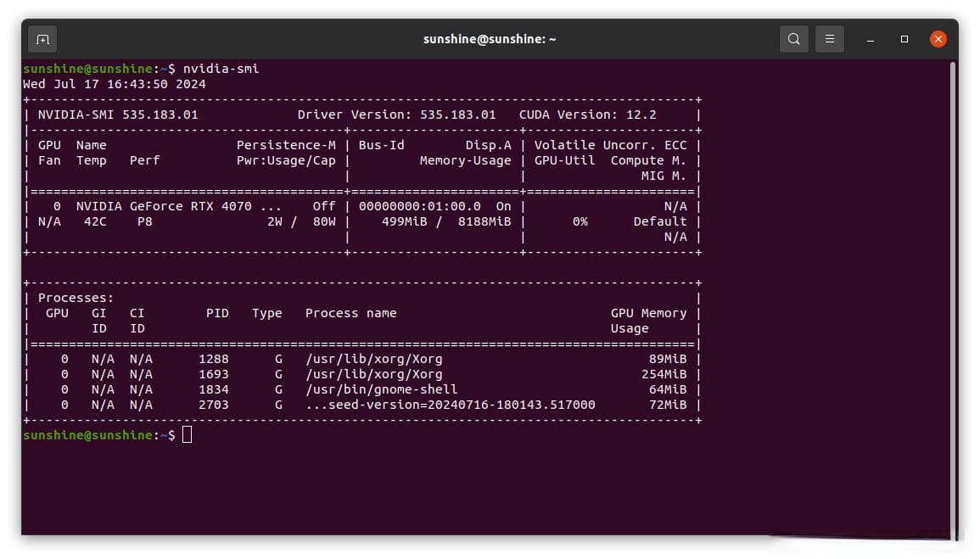Viewport: 980px width, 559px height.
Task: Click the Processes: label
Action: click(x=76, y=298)
